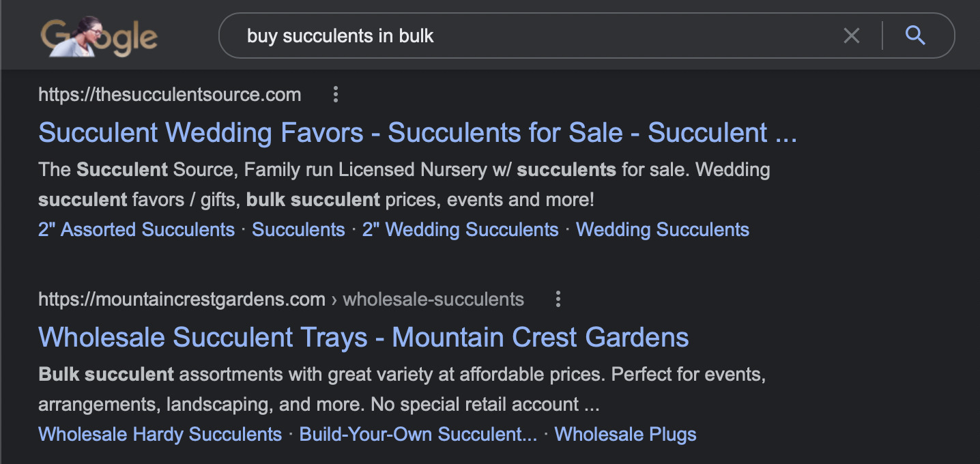The image size is (980, 464).
Task: Open the three-dot menu for mountaincrestgardens.com result
Action: [558, 299]
